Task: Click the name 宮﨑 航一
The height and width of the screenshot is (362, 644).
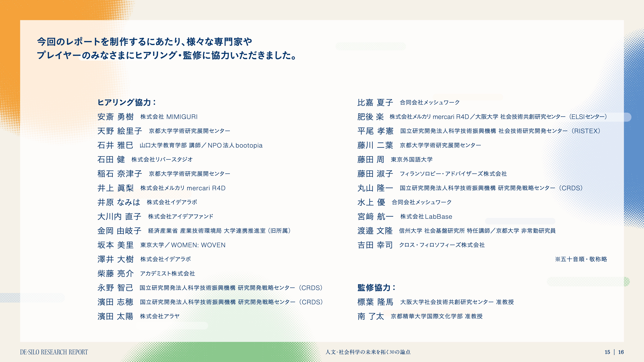Action: point(376,216)
